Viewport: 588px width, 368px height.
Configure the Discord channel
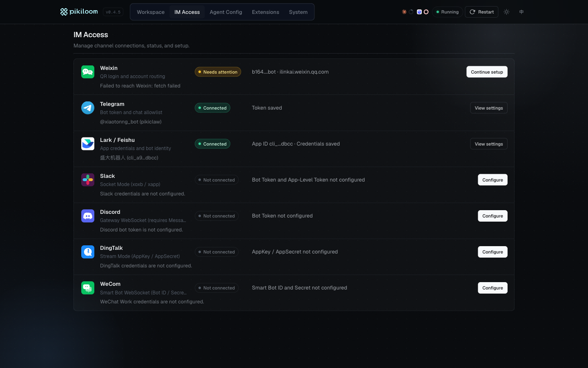point(492,216)
